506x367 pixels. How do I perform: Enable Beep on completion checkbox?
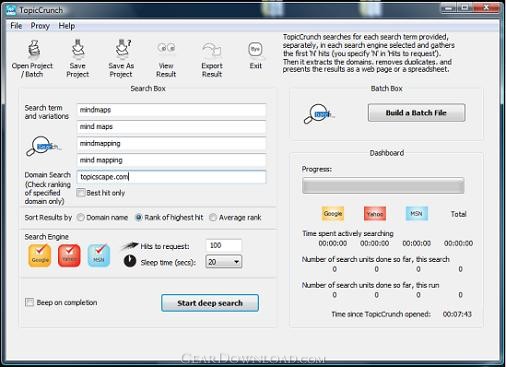pyautogui.click(x=29, y=302)
